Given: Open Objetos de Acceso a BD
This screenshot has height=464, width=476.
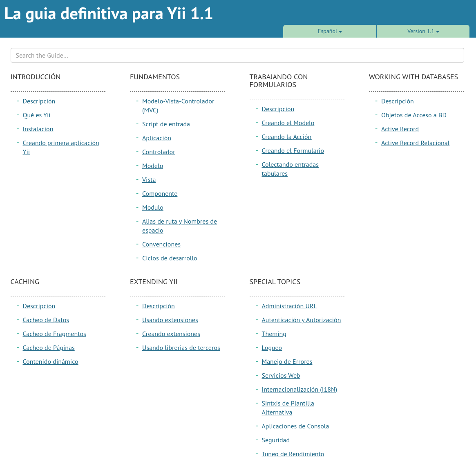Looking at the screenshot, I should (x=414, y=115).
